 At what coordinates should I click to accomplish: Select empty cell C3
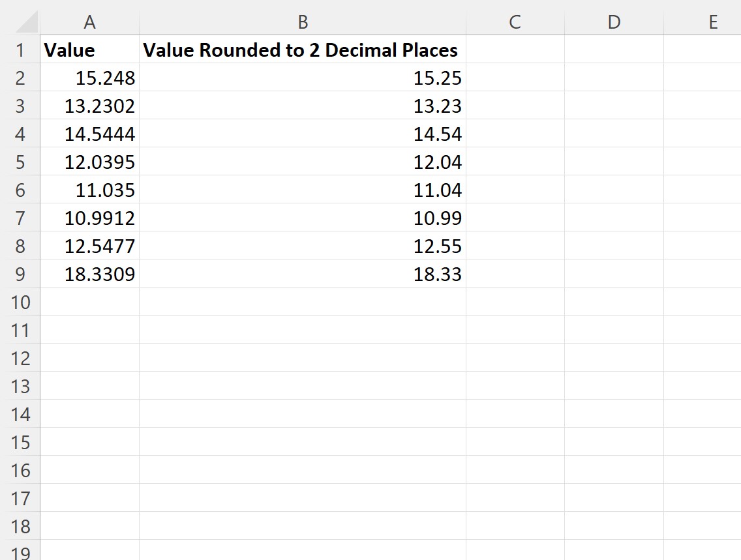tap(515, 106)
